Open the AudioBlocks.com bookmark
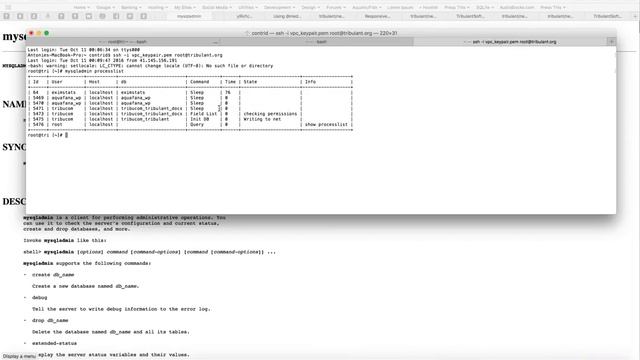 [517, 7]
